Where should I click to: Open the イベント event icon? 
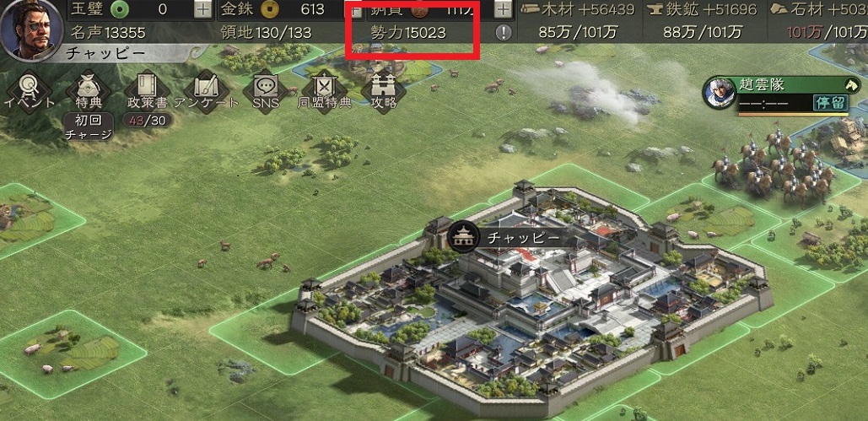tap(28, 91)
